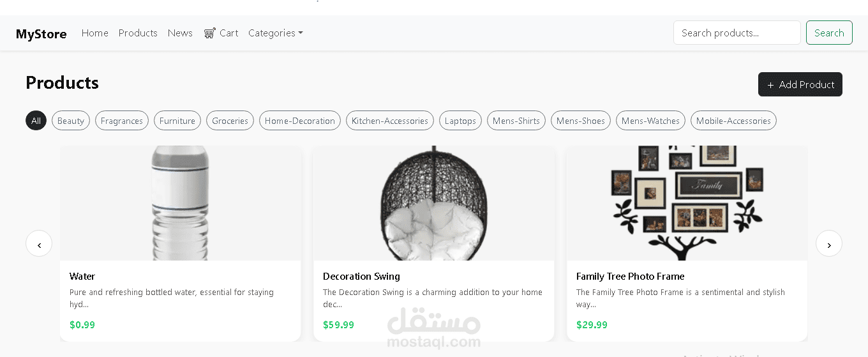Choose the Furniture category pill
Image resolution: width=868 pixels, height=357 pixels.
177,121
